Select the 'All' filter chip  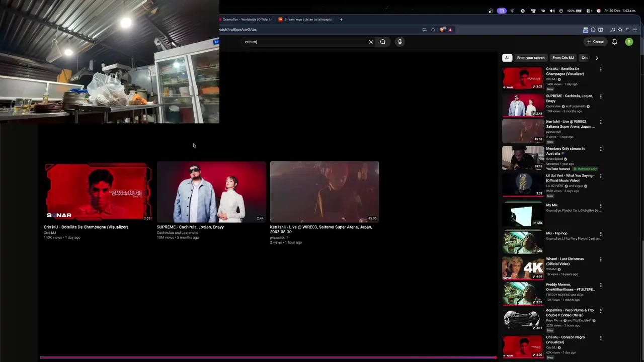click(x=507, y=58)
